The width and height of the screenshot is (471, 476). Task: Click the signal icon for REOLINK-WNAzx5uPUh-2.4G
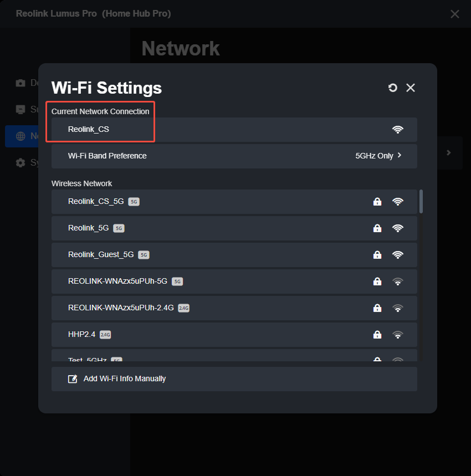click(397, 308)
